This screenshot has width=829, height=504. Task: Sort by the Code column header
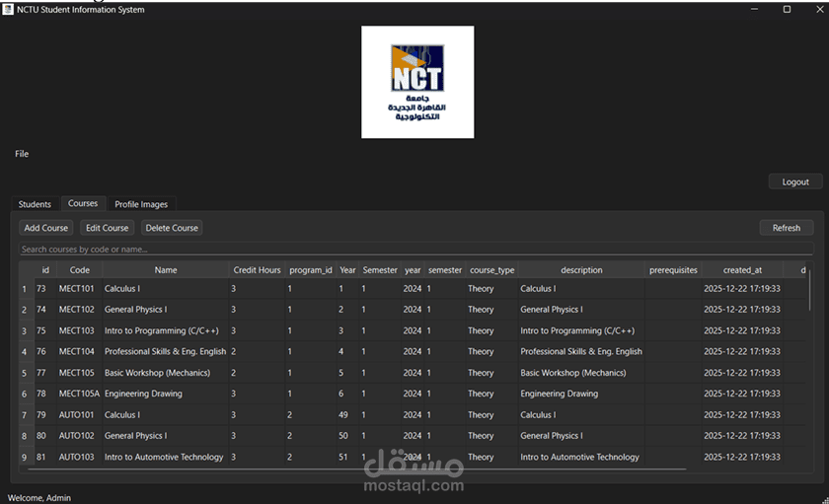(x=79, y=270)
